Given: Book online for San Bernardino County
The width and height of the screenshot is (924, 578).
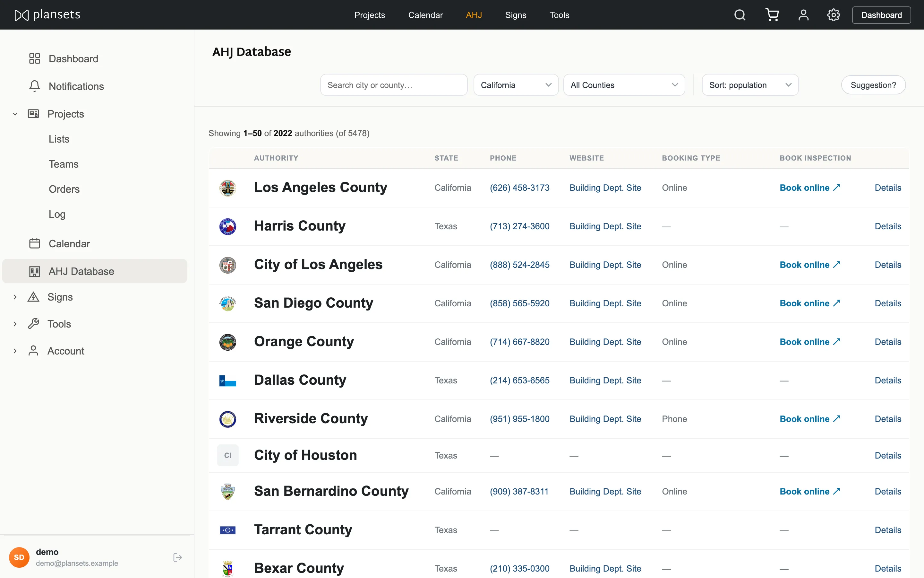Looking at the screenshot, I should 810,492.
